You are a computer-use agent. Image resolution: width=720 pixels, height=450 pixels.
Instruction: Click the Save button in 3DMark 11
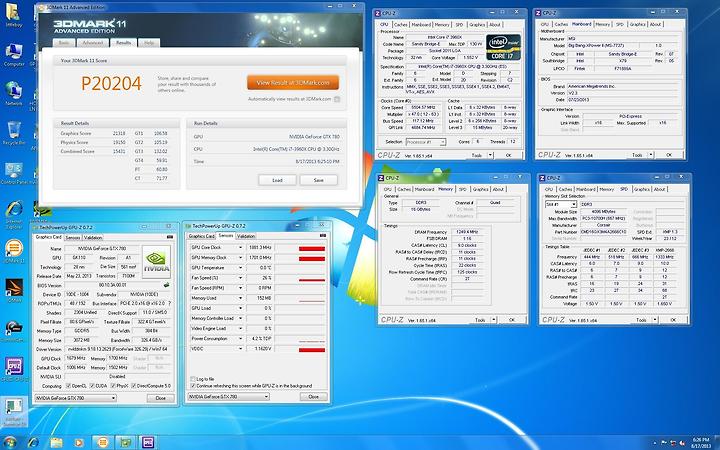tap(319, 180)
